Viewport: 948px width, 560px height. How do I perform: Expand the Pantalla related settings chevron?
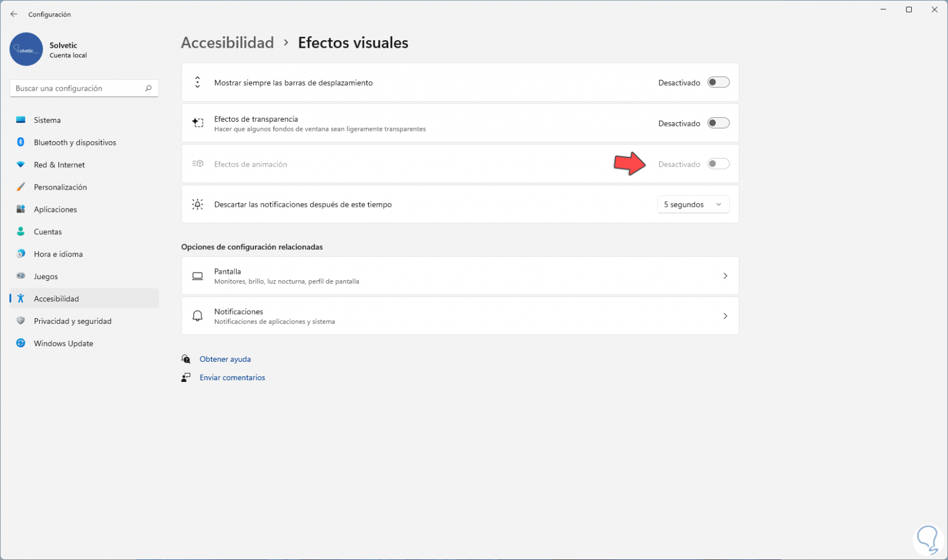coord(725,276)
